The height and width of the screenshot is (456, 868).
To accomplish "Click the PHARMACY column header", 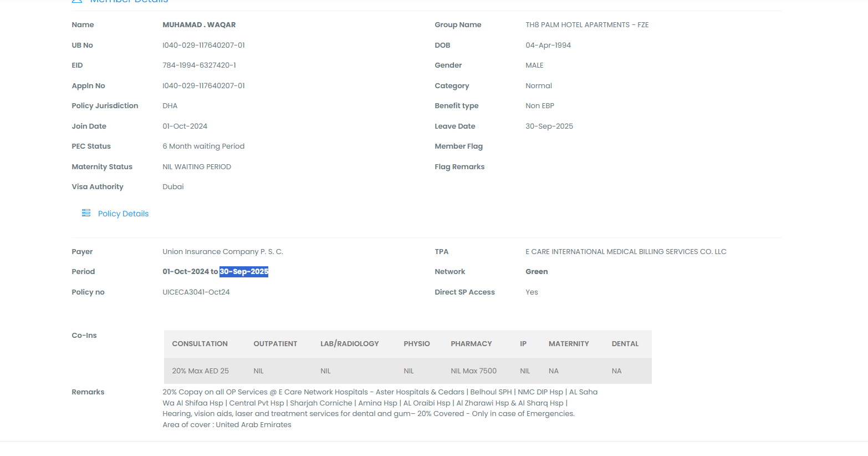I will (471, 344).
